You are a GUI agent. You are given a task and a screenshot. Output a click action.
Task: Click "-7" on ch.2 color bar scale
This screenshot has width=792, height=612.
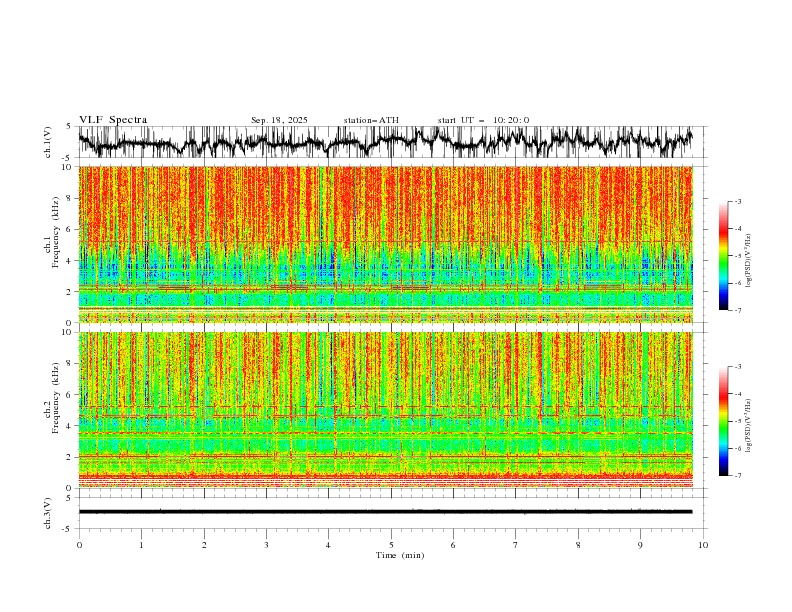738,476
